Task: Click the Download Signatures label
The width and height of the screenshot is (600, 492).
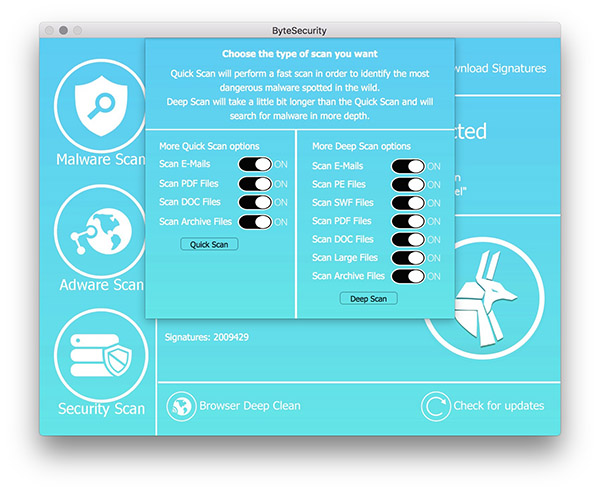Action: click(x=501, y=68)
